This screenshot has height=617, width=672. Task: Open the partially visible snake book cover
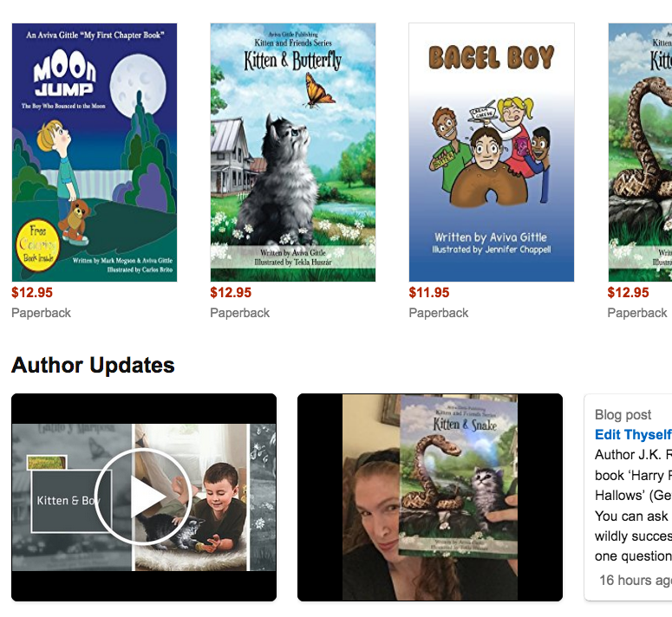pos(640,153)
